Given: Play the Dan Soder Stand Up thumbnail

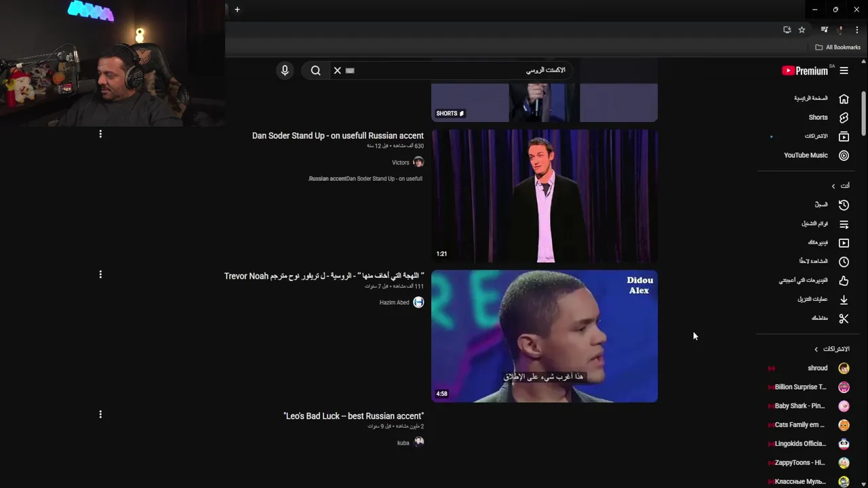Looking at the screenshot, I should 545,196.
